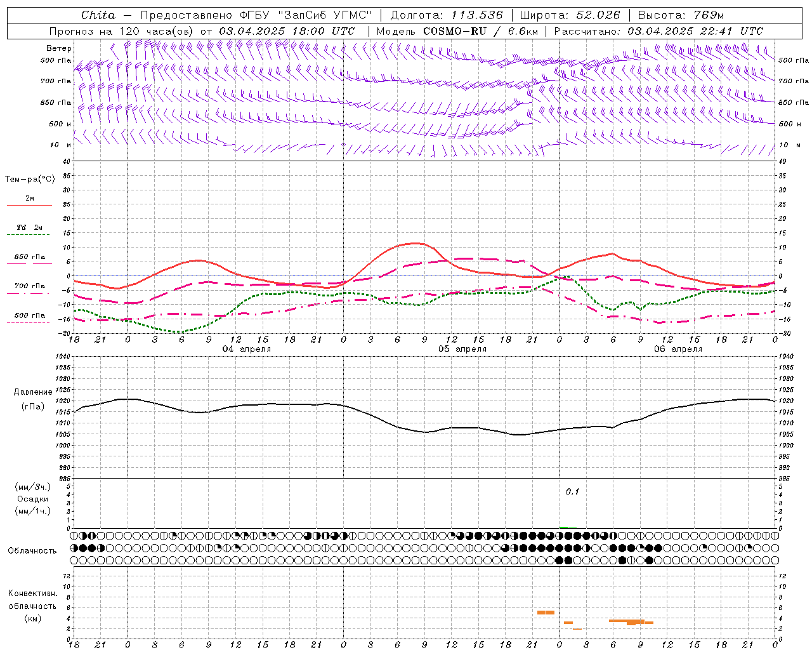Click "Рассчитано: 03.04.2025 22:41 UTC" timestamp
812x650 pixels.
(658, 31)
